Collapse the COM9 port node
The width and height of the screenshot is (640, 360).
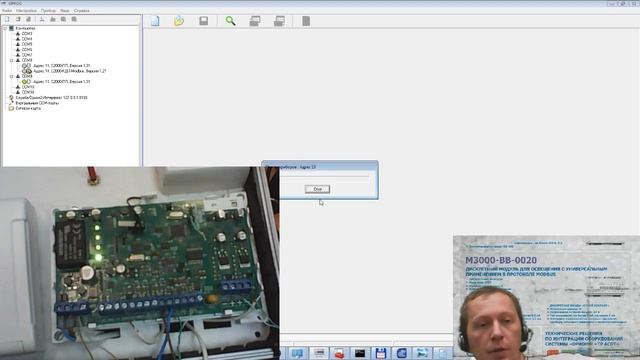11,76
